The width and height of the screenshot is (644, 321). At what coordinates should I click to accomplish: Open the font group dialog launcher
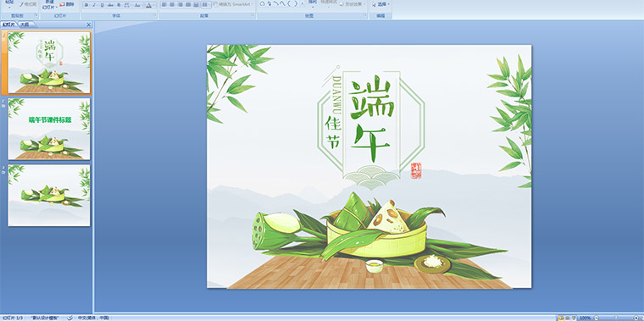click(x=155, y=14)
